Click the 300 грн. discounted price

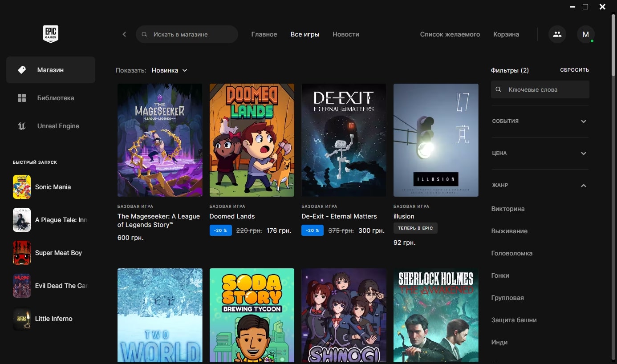[372, 231]
